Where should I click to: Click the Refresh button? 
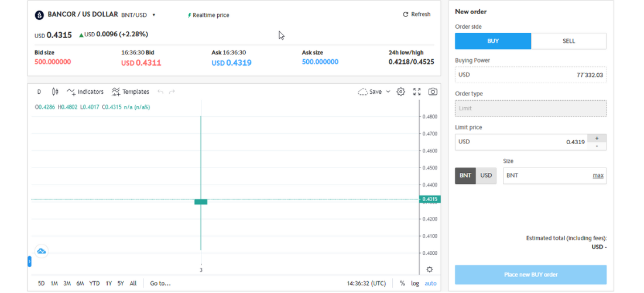point(417,15)
